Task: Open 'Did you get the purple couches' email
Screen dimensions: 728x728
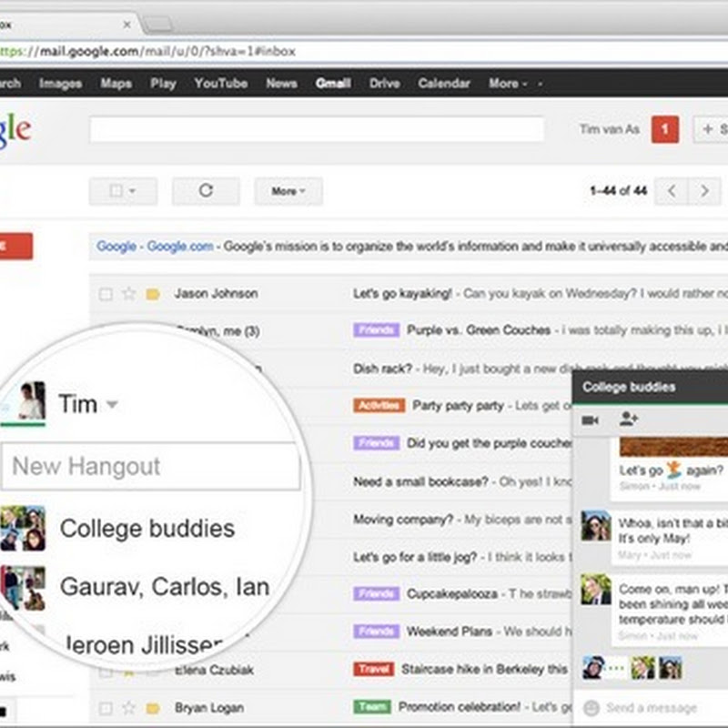Action: click(x=489, y=443)
